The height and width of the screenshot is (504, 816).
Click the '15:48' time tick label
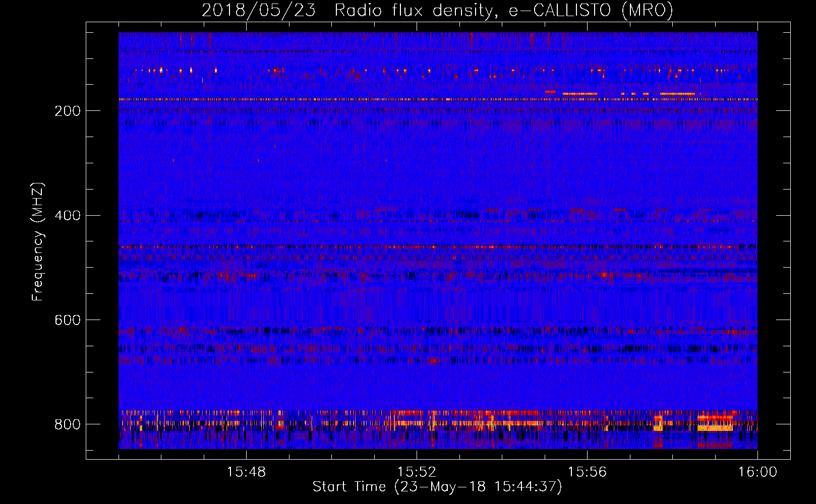pos(246,472)
